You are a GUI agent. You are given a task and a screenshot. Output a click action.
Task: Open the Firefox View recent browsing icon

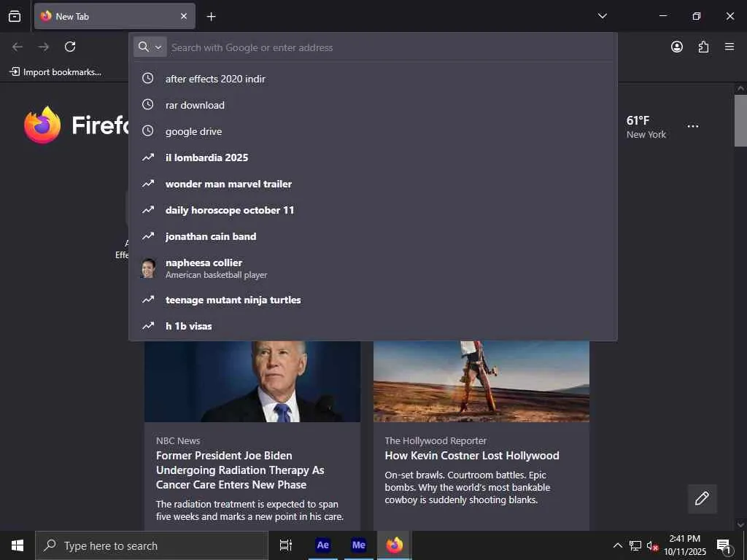(x=15, y=16)
